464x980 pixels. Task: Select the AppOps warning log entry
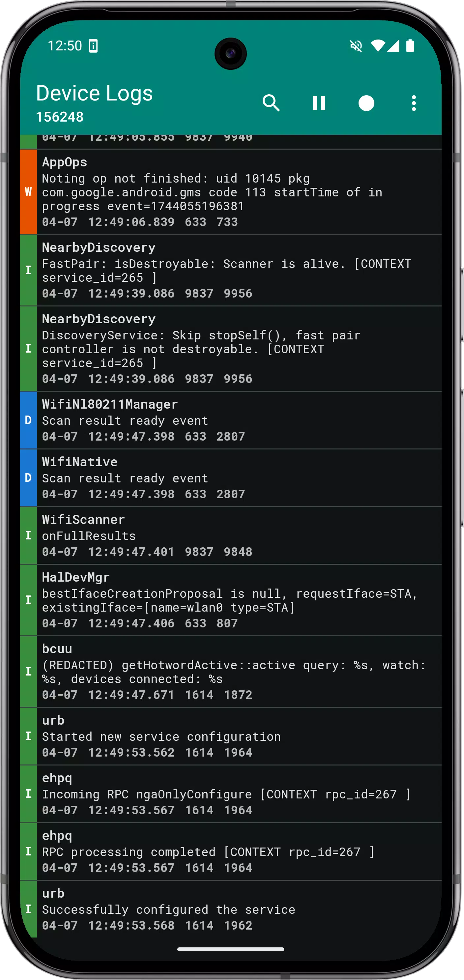pyautogui.click(x=230, y=192)
